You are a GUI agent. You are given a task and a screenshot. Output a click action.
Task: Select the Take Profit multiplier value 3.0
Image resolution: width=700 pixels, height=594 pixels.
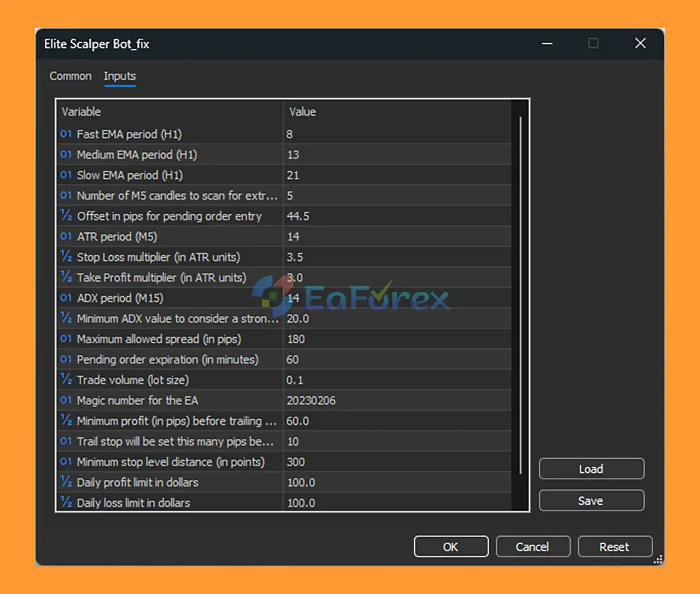(295, 278)
